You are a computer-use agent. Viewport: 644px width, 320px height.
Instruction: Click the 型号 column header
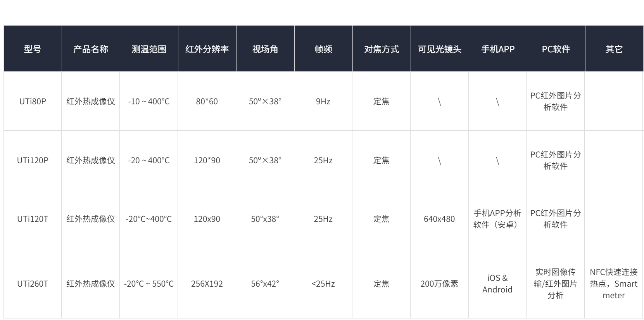[x=33, y=49]
